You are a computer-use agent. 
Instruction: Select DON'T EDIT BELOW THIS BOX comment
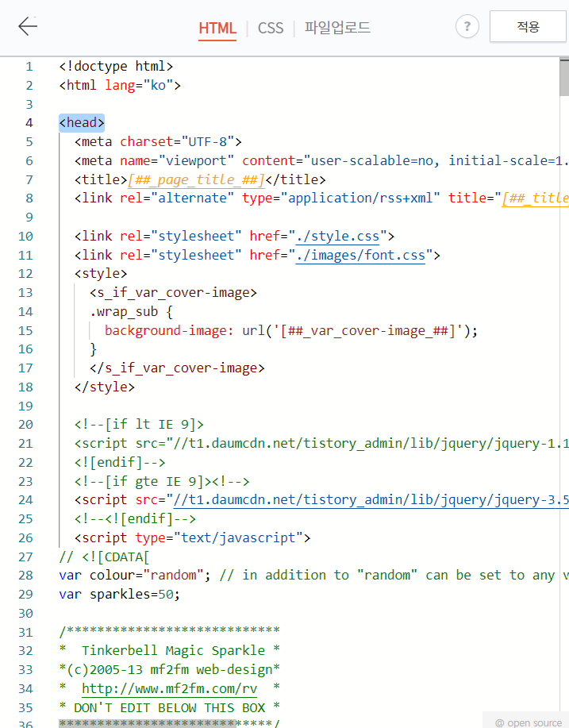(x=169, y=708)
